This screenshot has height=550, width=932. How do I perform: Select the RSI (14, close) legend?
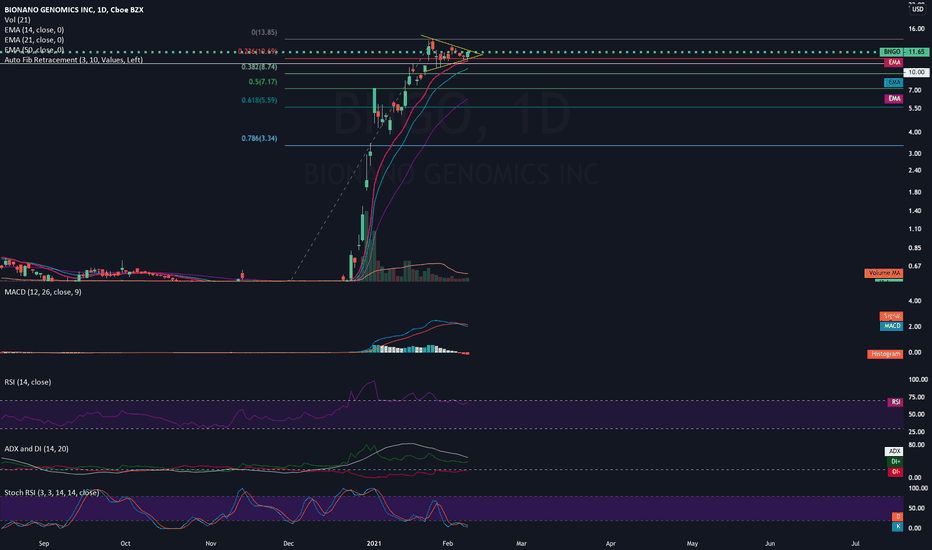pos(27,382)
